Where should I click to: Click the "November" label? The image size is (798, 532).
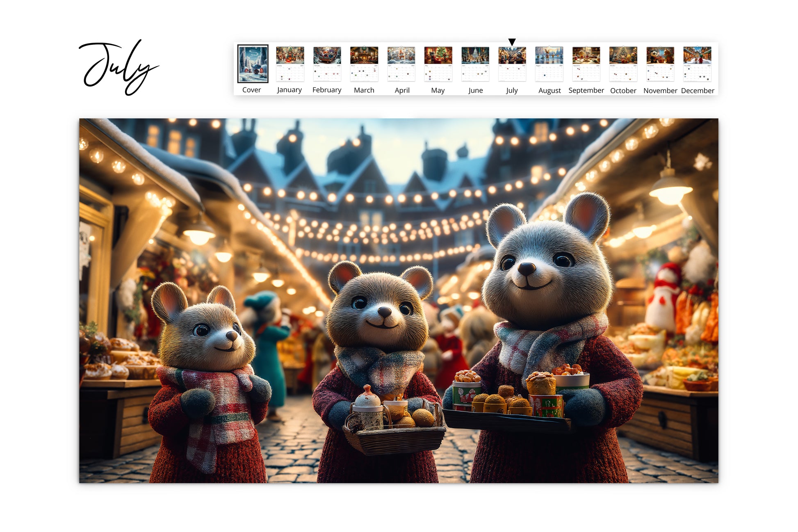click(660, 91)
